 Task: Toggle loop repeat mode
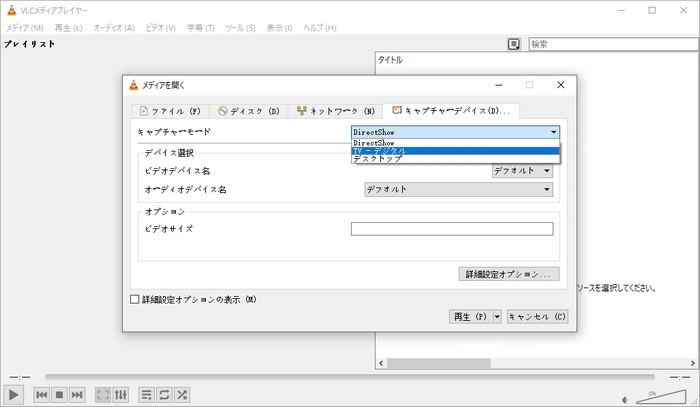164,395
